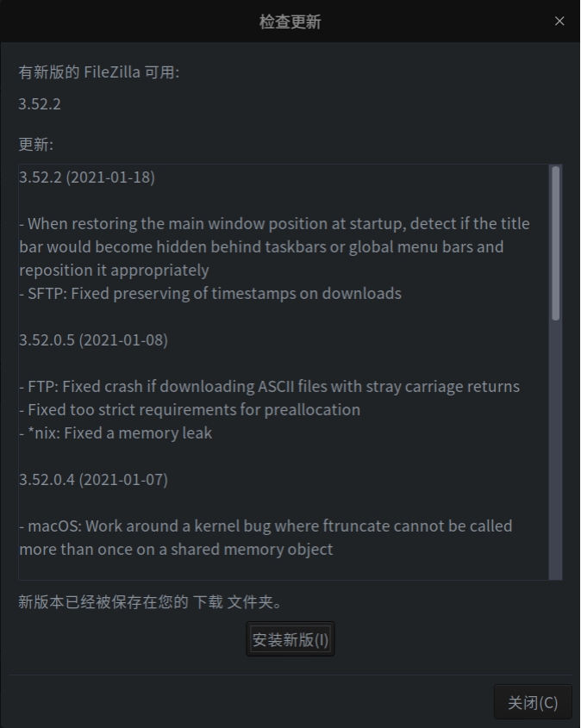Click the 'When restoring the main window' line

click(274, 224)
